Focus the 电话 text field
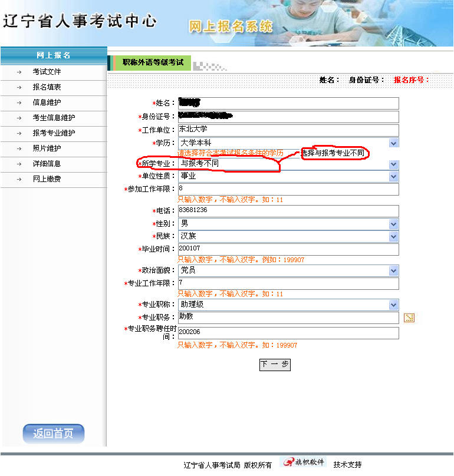Viewport: 454px width, 476px height. coord(288,211)
